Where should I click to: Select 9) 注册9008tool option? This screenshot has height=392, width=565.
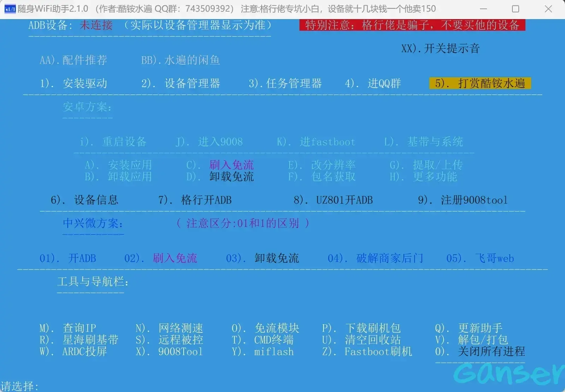click(x=463, y=200)
